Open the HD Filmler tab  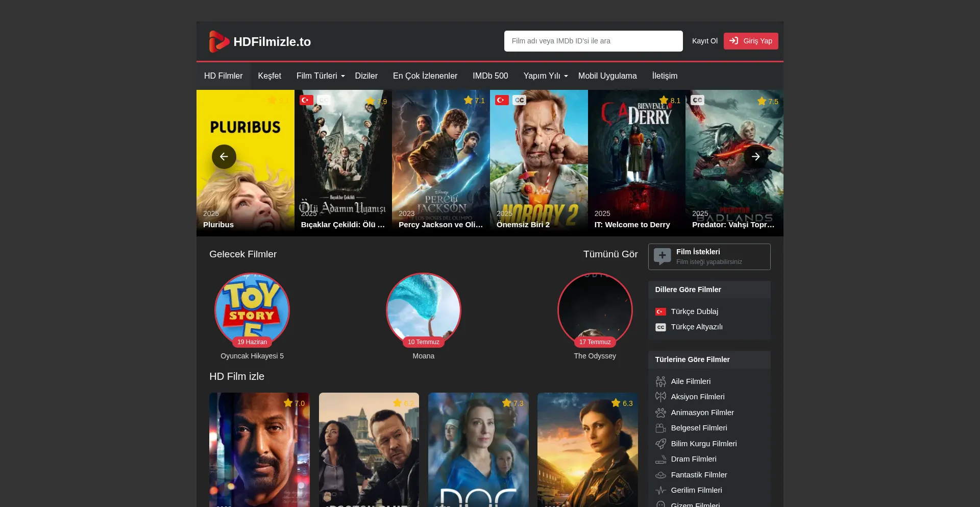point(224,76)
